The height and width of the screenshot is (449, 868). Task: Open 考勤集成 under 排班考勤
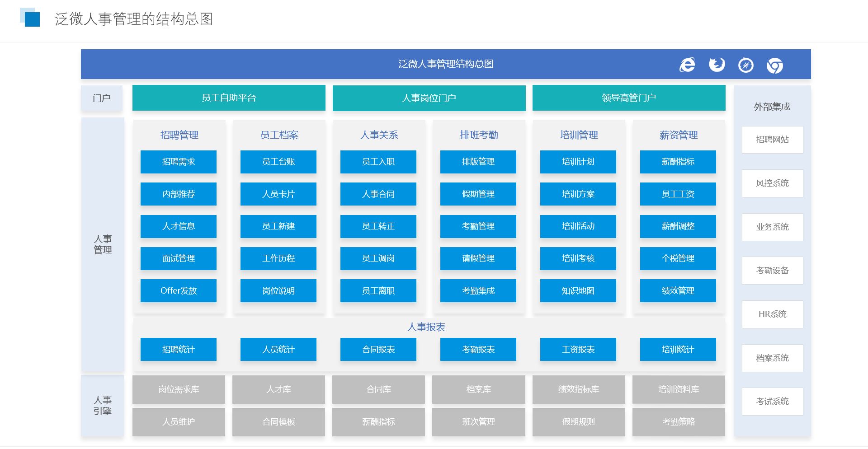point(478,291)
